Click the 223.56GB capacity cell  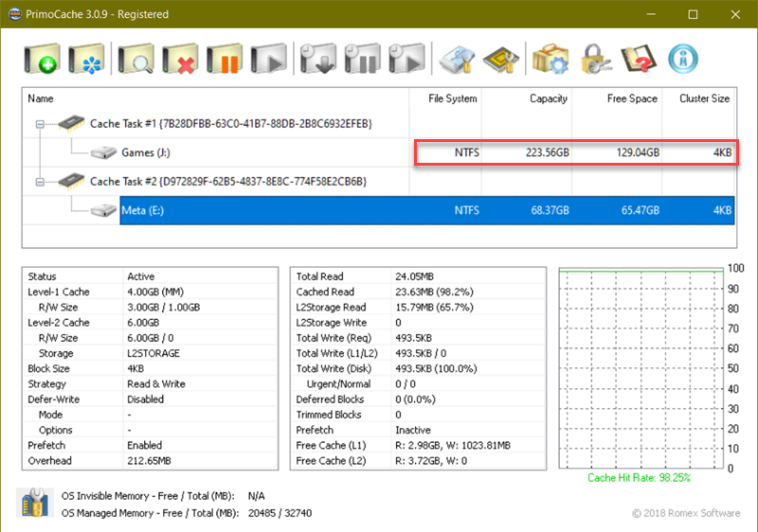pos(548,152)
